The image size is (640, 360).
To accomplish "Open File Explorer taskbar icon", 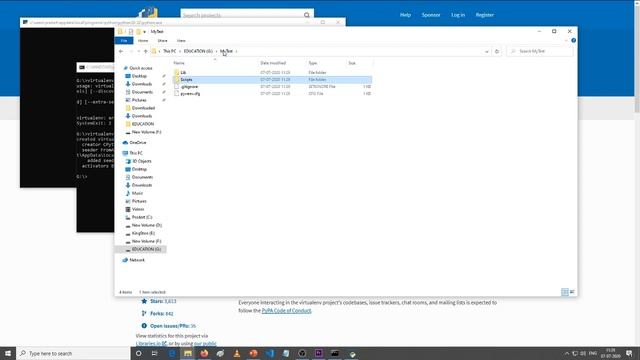I will (x=188, y=353).
